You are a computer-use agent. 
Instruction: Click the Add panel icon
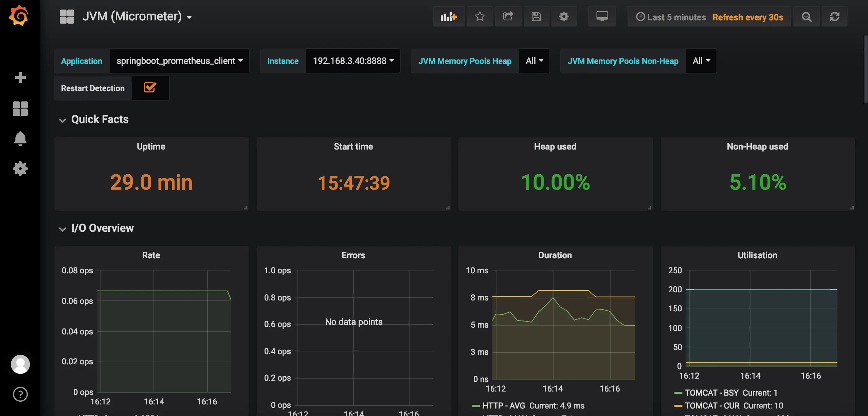pos(449,16)
